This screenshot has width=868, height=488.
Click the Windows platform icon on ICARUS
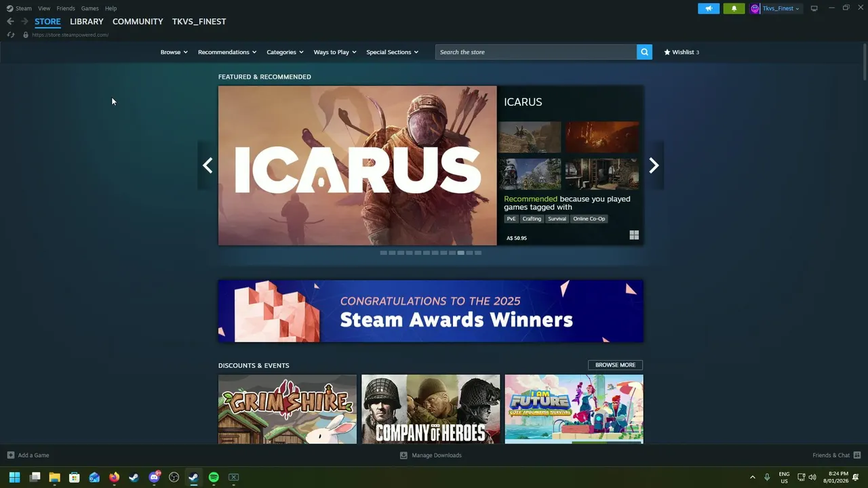click(634, 235)
